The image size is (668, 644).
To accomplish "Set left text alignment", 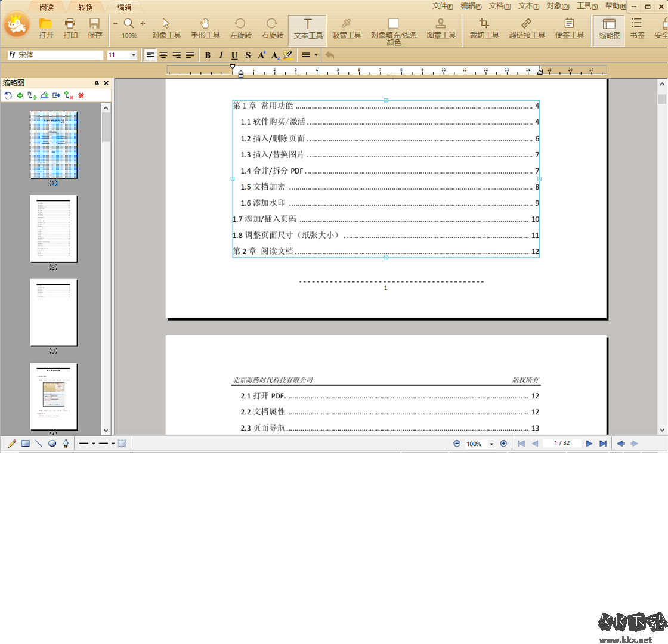I will (x=150, y=55).
